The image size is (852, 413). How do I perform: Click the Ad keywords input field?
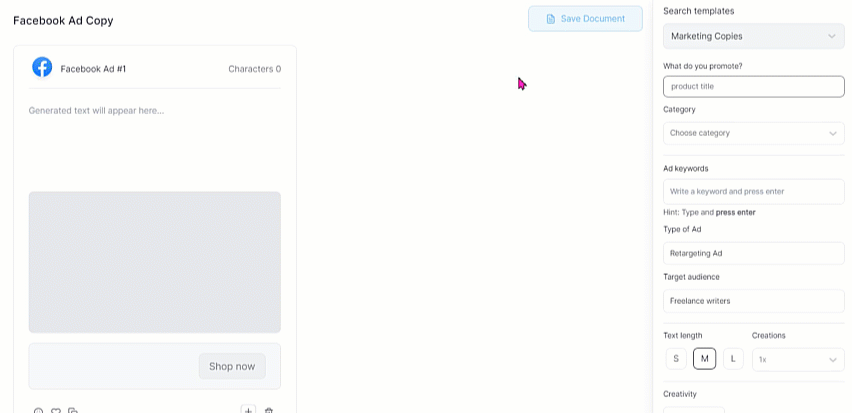coord(754,192)
